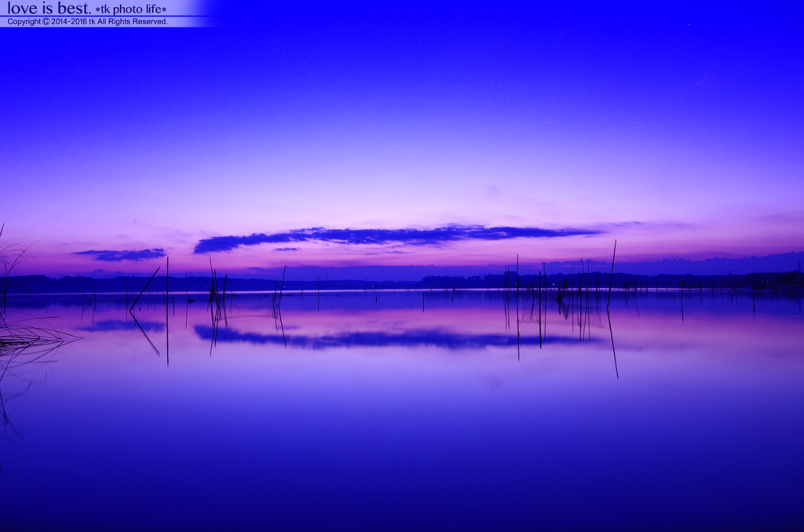The width and height of the screenshot is (804, 532).
Task: Click the word "Copyright" in the watermark
Action: (24, 22)
